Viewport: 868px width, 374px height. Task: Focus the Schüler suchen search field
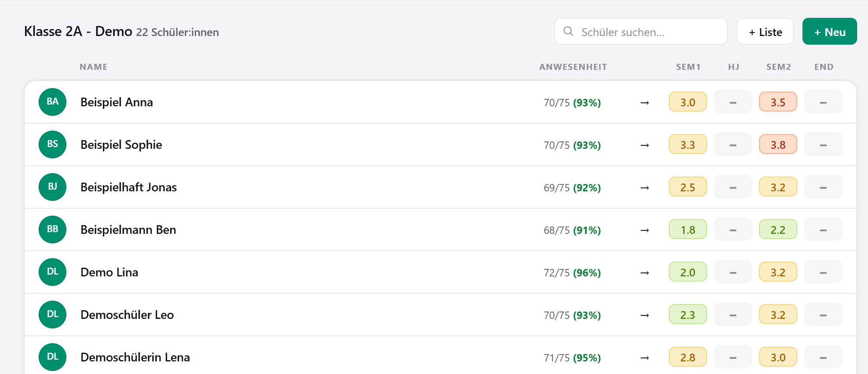641,31
